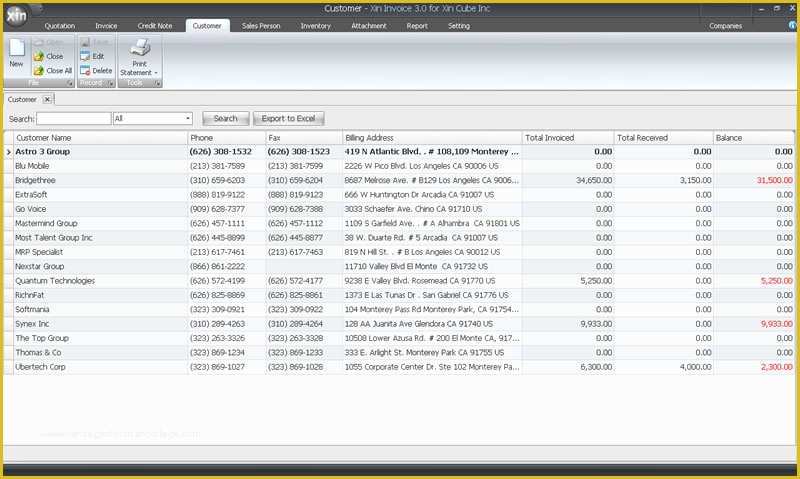Select the Quantum Technologies customer name
800x479 pixels.
click(55, 281)
